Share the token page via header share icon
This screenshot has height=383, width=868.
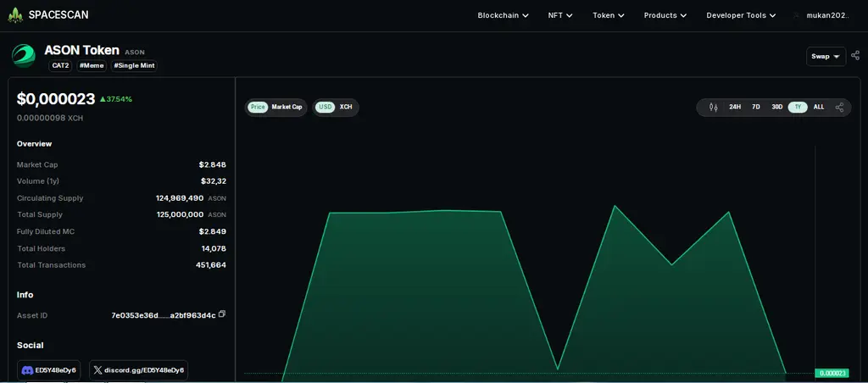click(x=855, y=55)
